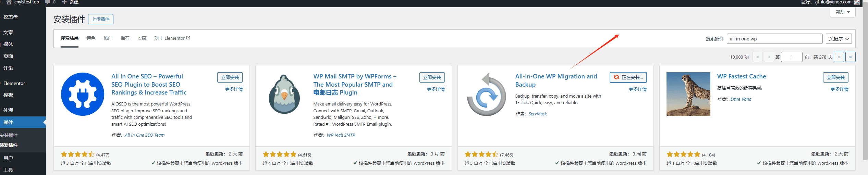This screenshot has width=868, height=175.
Task: Click the comments bubble icon in admin bar
Action: point(48,2)
